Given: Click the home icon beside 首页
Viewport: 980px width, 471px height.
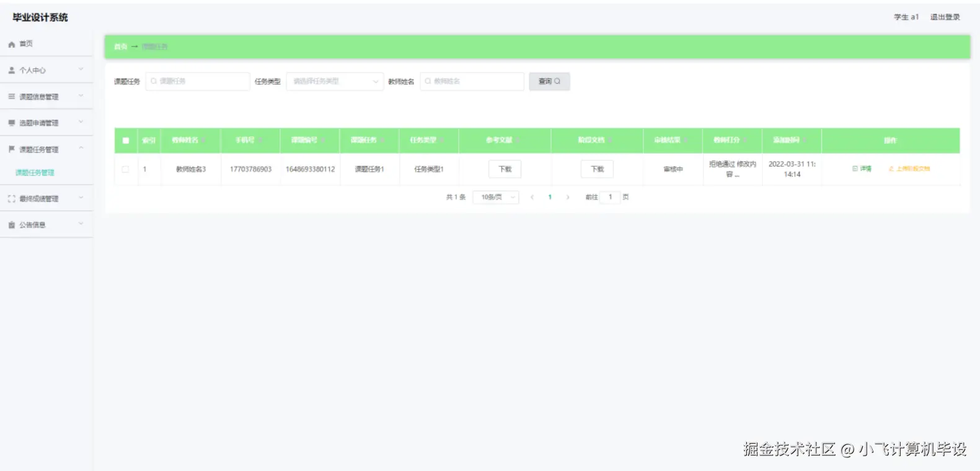Looking at the screenshot, I should pos(11,45).
